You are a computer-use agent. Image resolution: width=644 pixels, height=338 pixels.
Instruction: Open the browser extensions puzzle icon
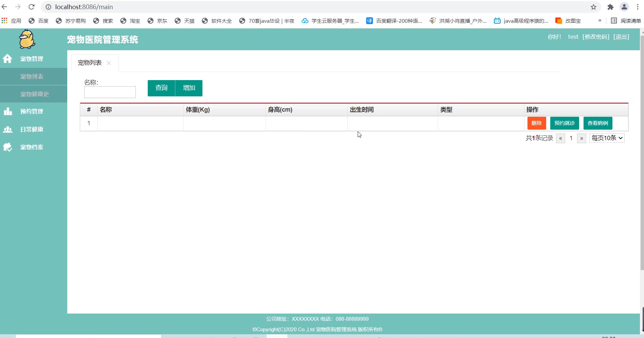click(610, 7)
